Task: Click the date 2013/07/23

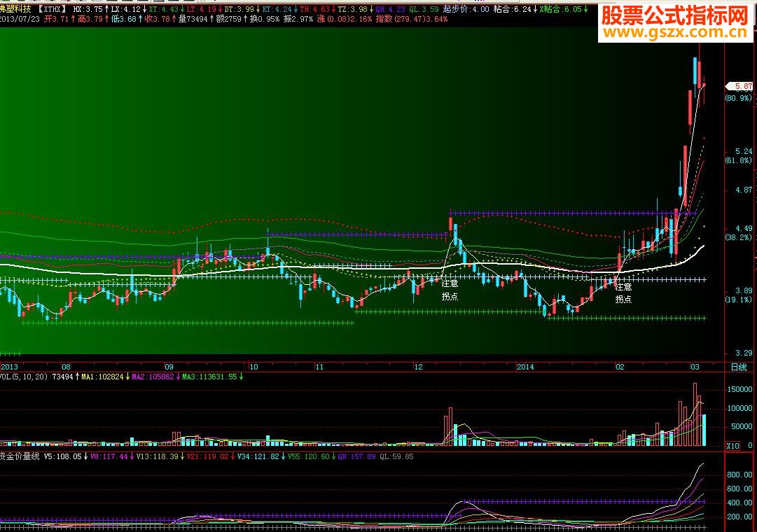Action: pos(20,19)
